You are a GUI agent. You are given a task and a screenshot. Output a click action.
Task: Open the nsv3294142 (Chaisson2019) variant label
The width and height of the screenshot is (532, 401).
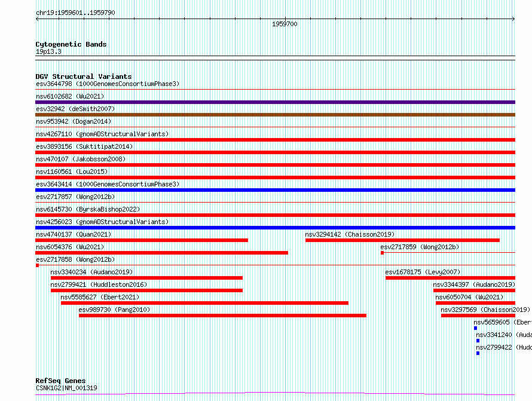pyautogui.click(x=350, y=234)
